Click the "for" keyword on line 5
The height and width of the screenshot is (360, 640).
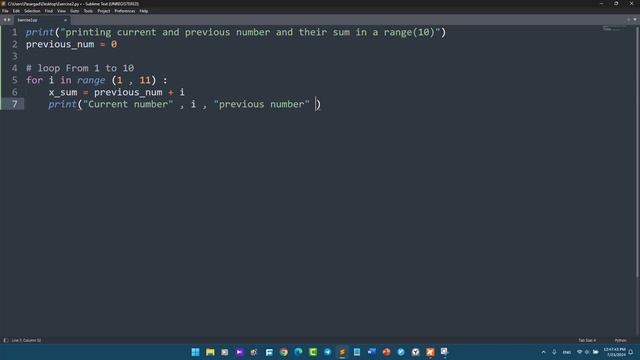pyautogui.click(x=34, y=80)
